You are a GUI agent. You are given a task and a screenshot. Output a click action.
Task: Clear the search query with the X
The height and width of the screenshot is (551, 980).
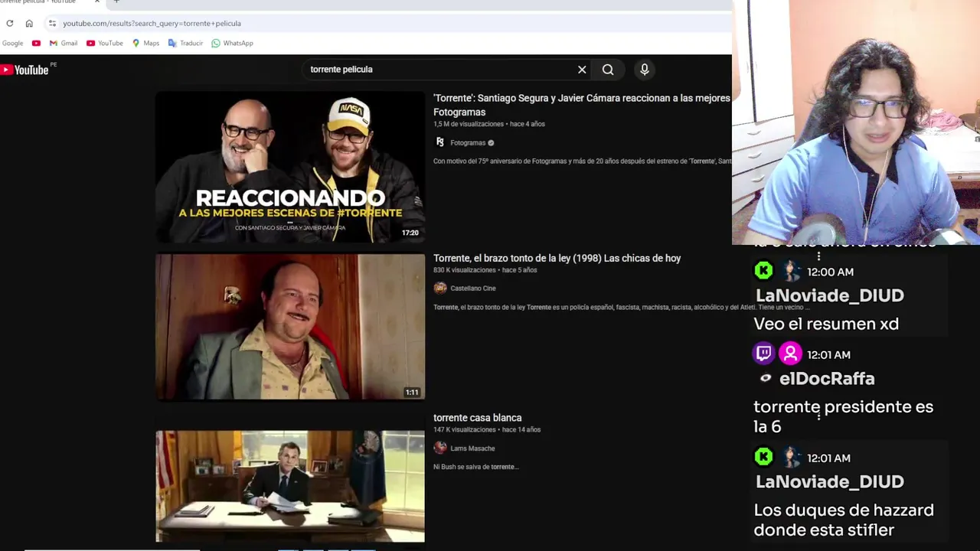coord(582,70)
